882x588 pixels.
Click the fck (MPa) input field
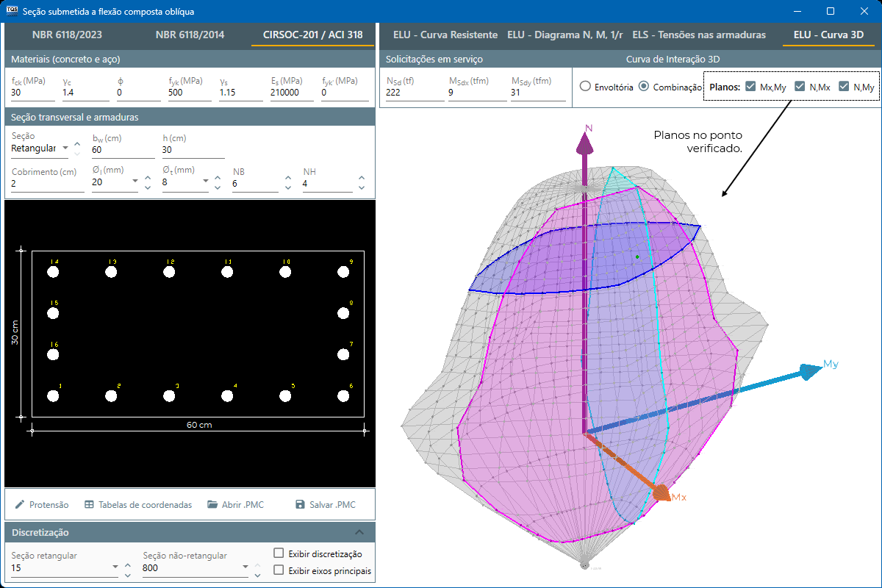pos(32,93)
